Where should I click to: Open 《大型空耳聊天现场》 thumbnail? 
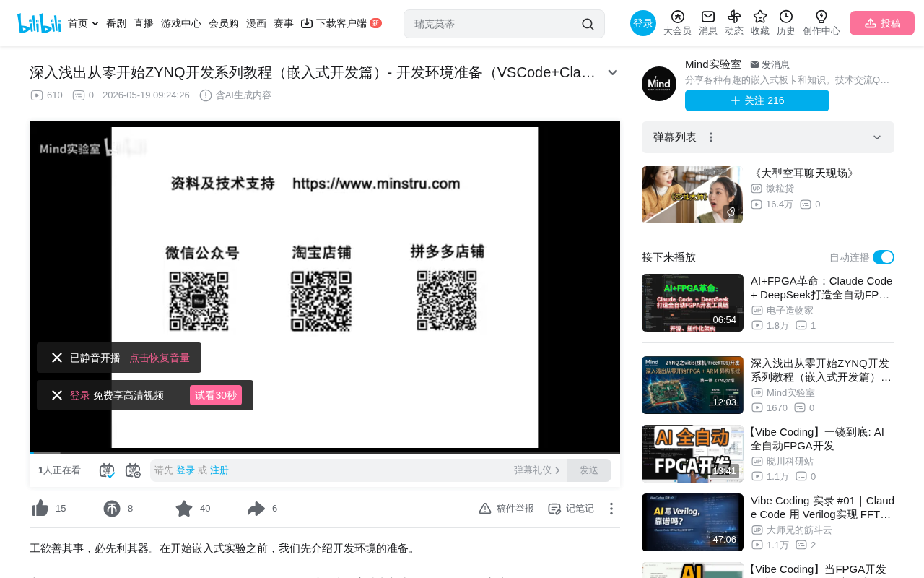click(x=692, y=195)
